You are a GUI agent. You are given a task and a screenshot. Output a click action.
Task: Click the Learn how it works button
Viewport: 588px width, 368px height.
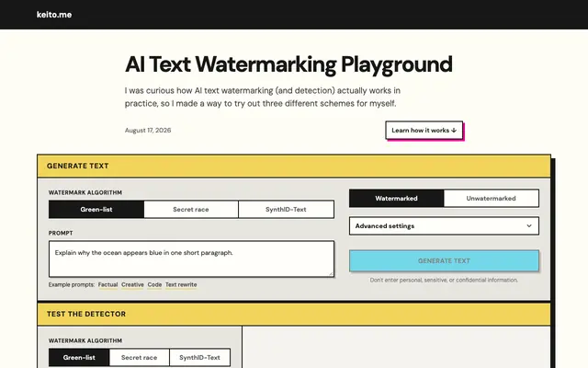pos(424,131)
